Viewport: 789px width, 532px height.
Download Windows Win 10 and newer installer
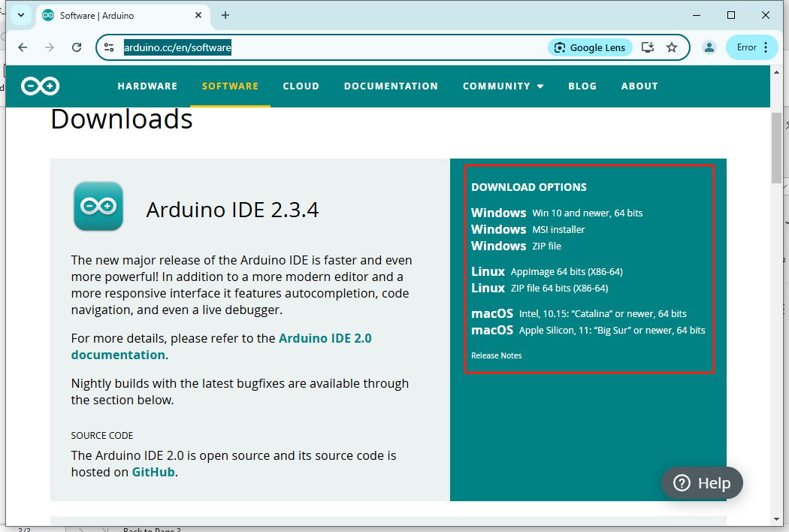click(557, 213)
